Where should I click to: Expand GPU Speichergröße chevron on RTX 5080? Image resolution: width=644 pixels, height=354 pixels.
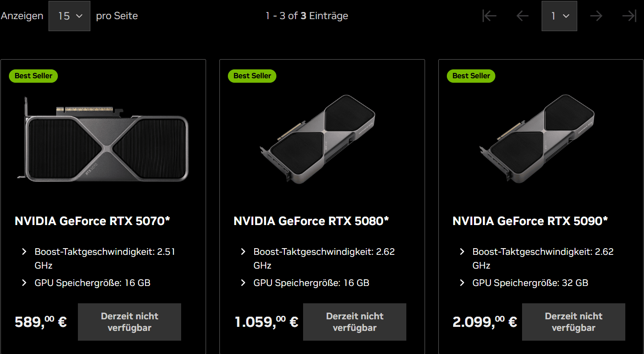(x=243, y=283)
